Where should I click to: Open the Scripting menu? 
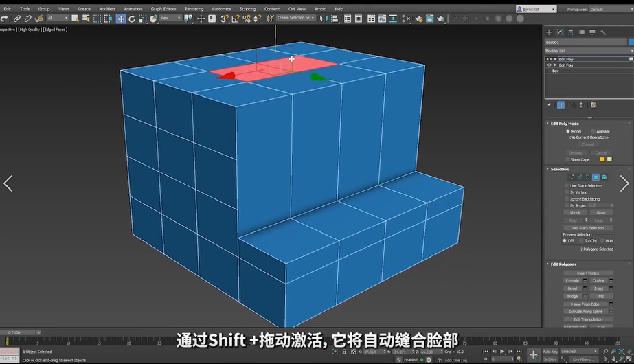pyautogui.click(x=247, y=9)
